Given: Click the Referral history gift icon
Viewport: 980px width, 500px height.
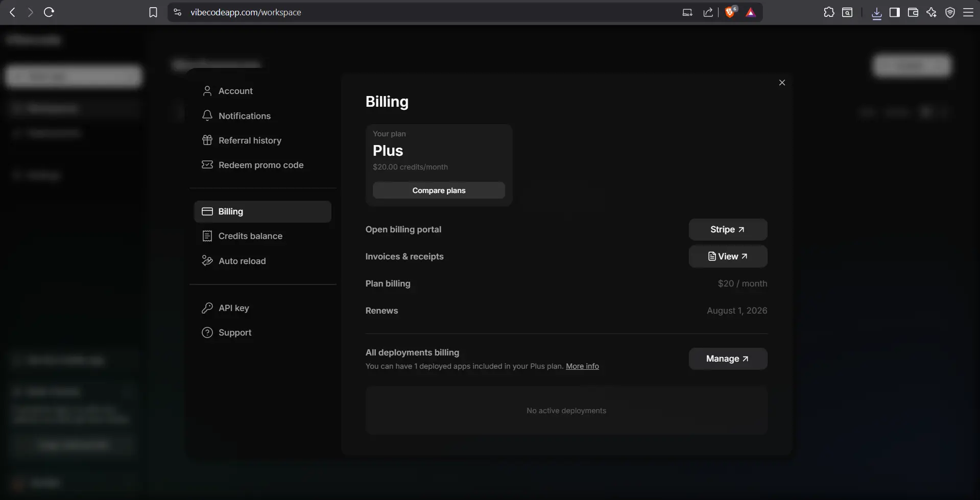Looking at the screenshot, I should tap(207, 140).
